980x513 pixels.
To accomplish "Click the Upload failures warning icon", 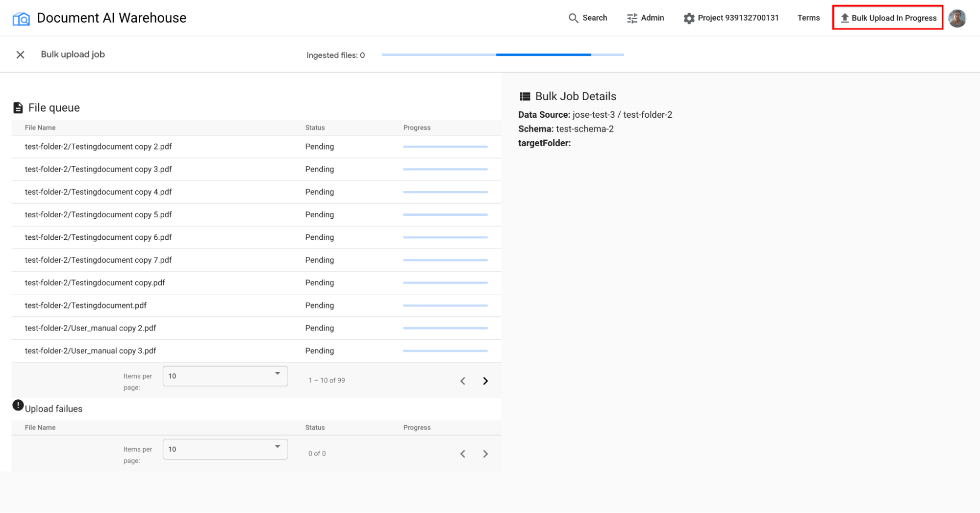I will [18, 405].
